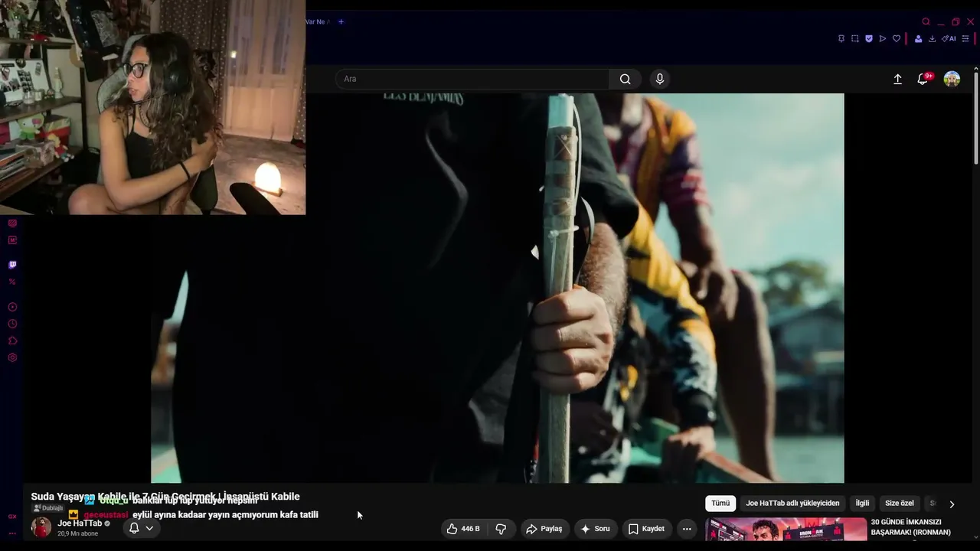Open the striped square icon in sidebar
The width and height of the screenshot is (980, 551).
point(12,223)
